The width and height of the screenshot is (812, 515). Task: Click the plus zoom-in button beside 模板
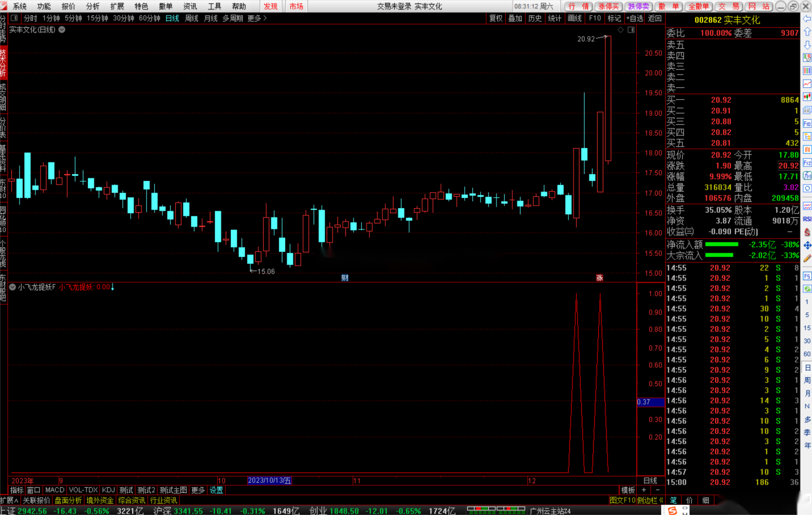[644, 490]
